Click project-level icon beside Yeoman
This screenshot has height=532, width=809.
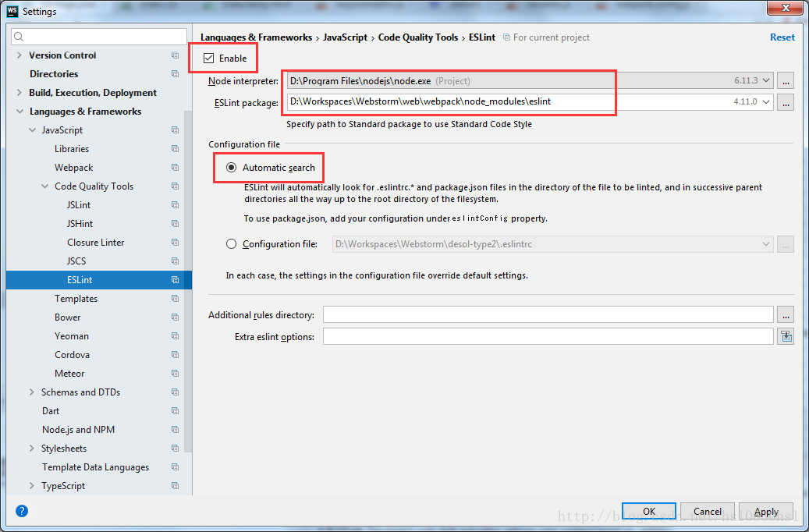tap(175, 336)
